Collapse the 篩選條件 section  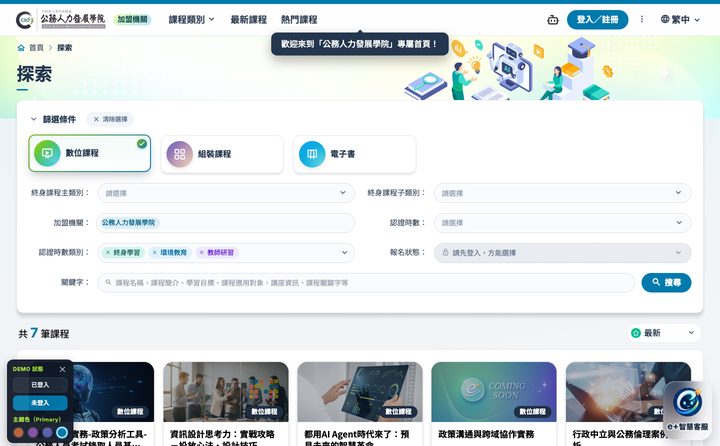coord(34,119)
